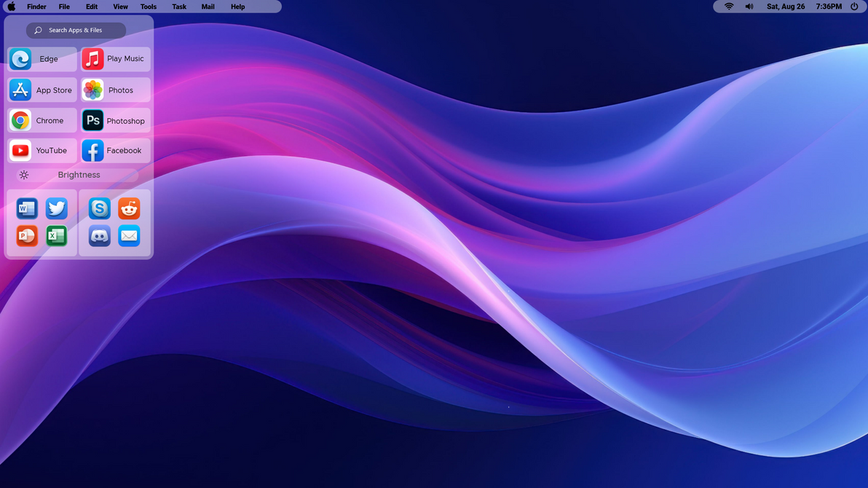Open the Photos app
Screen dimensions: 868x488
pos(115,90)
